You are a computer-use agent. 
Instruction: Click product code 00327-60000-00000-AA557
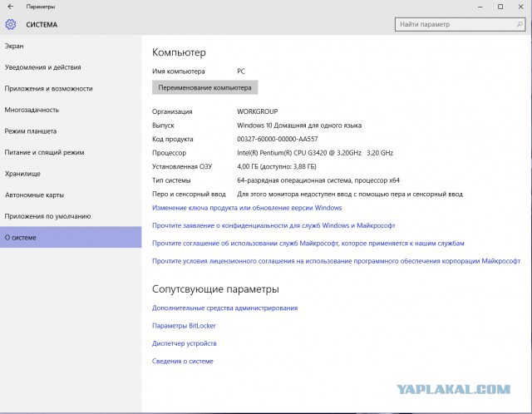[x=278, y=139]
